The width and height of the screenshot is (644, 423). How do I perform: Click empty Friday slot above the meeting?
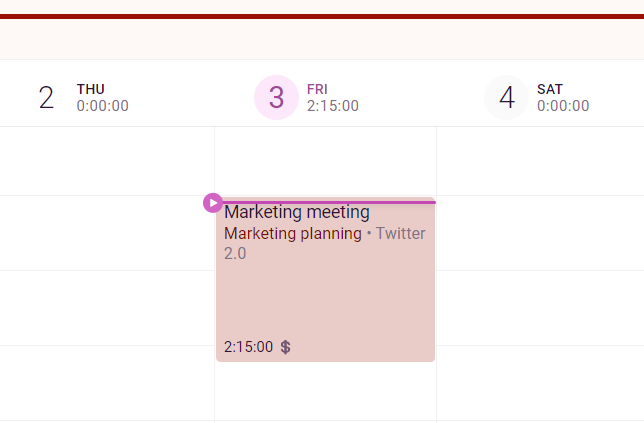pos(325,161)
